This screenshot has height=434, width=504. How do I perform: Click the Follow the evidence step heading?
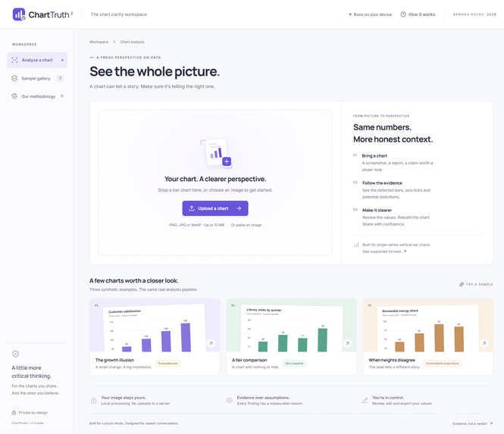point(382,183)
